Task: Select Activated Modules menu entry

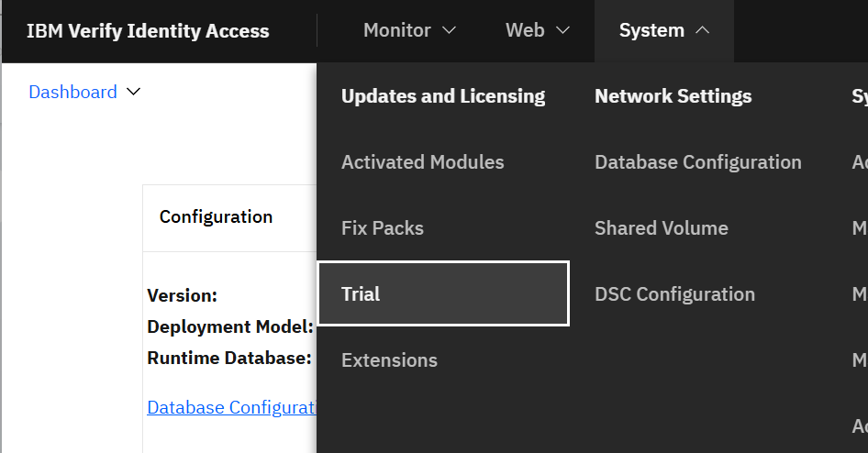Action: [423, 162]
